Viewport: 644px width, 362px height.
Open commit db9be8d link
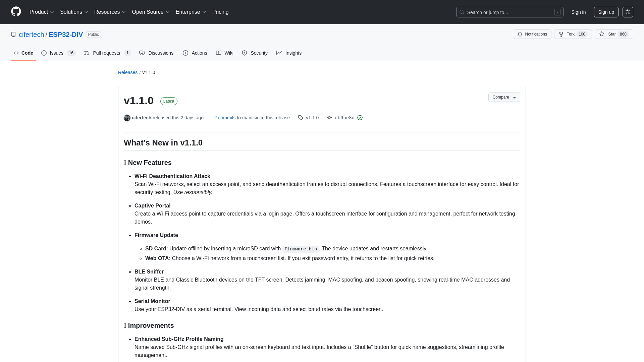344,118
